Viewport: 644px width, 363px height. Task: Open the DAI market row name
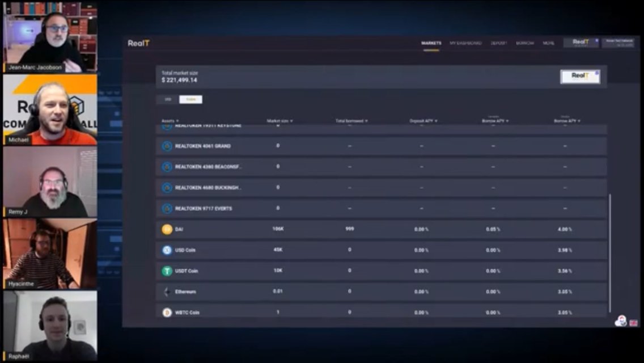(x=179, y=229)
